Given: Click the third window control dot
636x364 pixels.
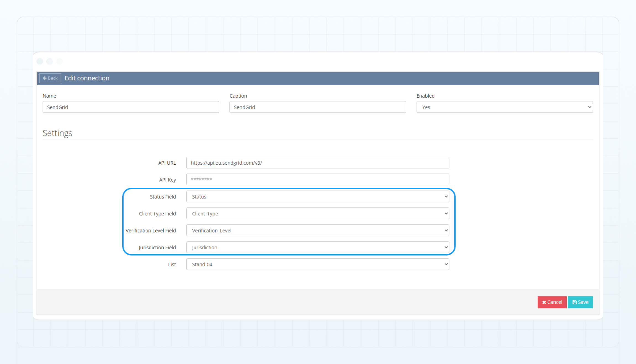Looking at the screenshot, I should pos(60,61).
